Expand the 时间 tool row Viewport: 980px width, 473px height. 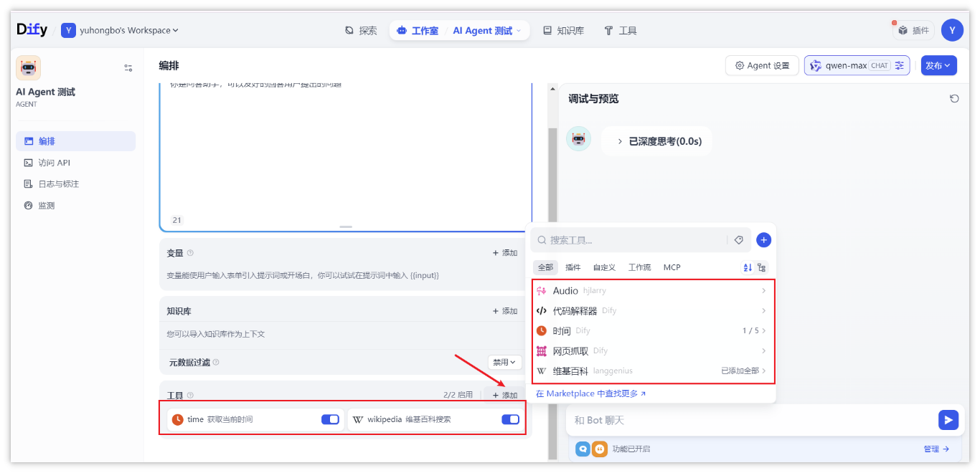653,331
